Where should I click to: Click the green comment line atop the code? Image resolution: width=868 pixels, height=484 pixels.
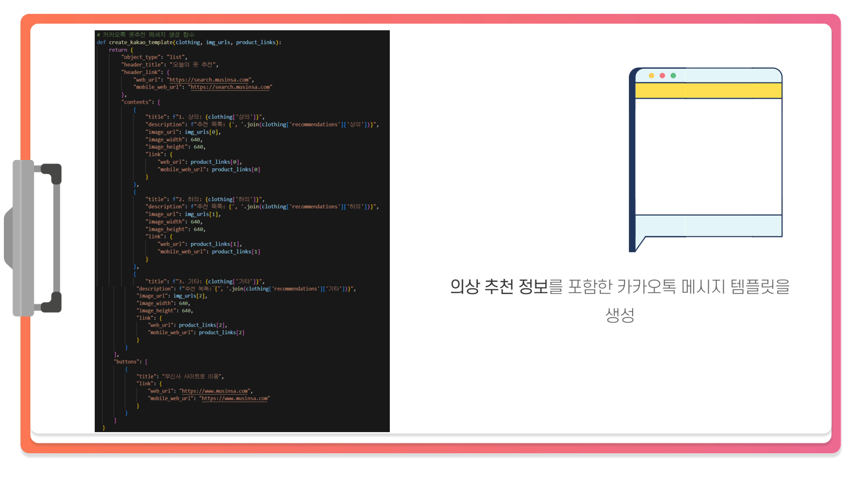[x=146, y=35]
